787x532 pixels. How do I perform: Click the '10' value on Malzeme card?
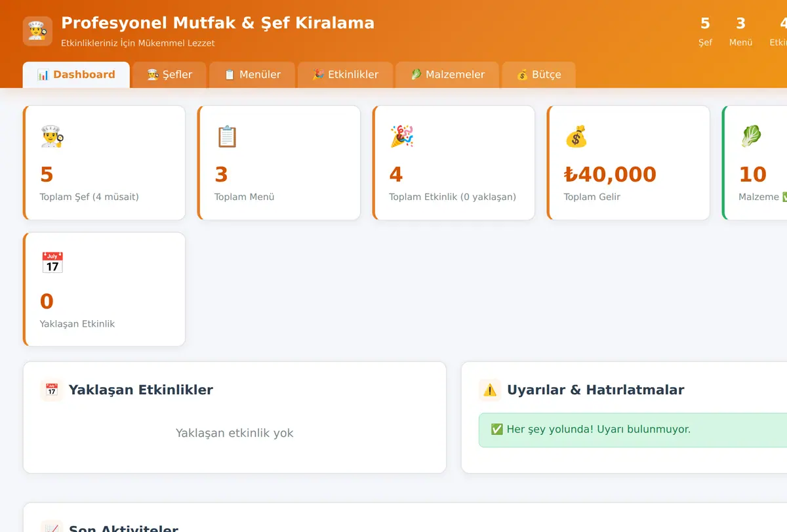(x=752, y=174)
